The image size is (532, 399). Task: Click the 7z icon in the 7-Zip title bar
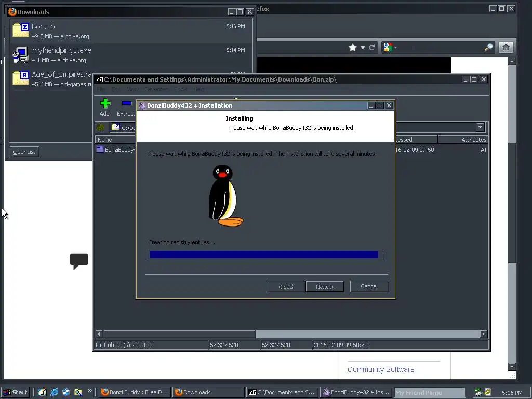tap(99, 79)
